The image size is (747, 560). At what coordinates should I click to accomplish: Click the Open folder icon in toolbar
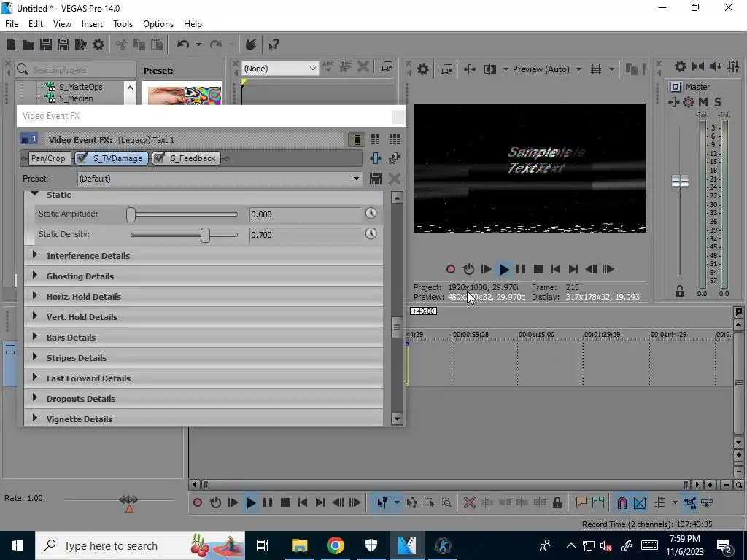28,44
